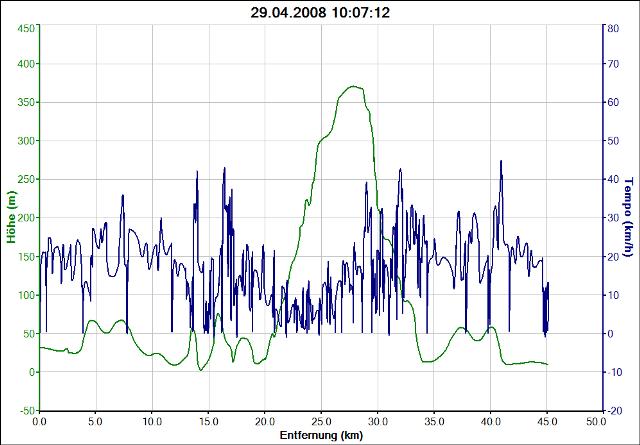The width and height of the screenshot is (640, 445).
Task: Click the green elevation curve peak
Action: [x=352, y=87]
